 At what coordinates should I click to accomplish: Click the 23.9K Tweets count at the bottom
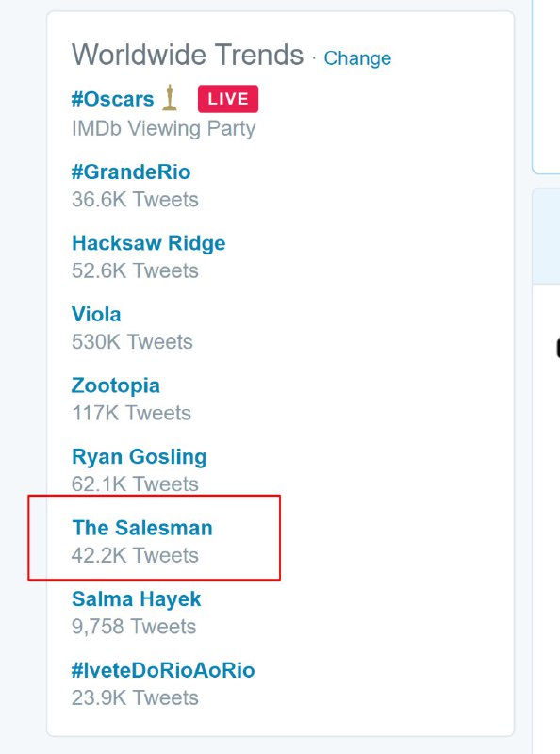coord(136,697)
